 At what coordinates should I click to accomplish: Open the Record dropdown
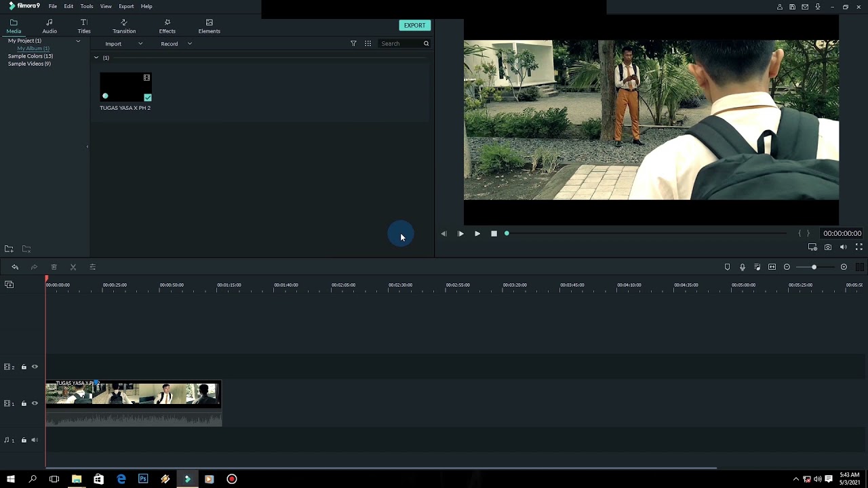point(176,43)
